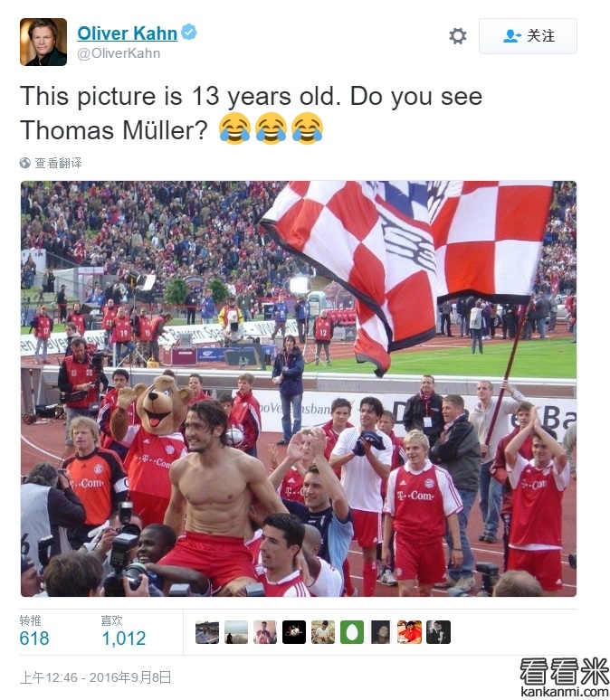The width and height of the screenshot is (610, 700).
Task: Click the 关注 follow button
Action: coord(528,36)
